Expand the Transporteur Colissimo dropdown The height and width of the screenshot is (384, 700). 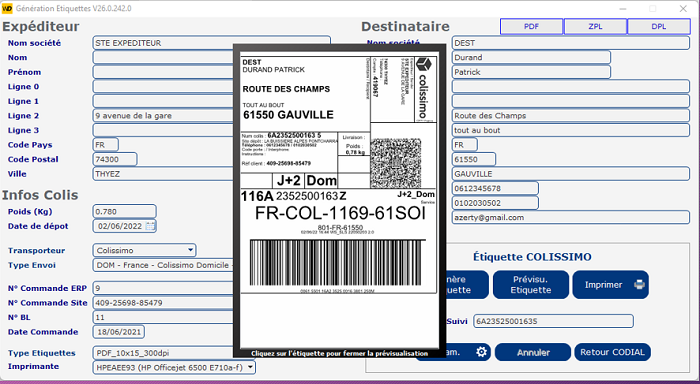click(190, 250)
